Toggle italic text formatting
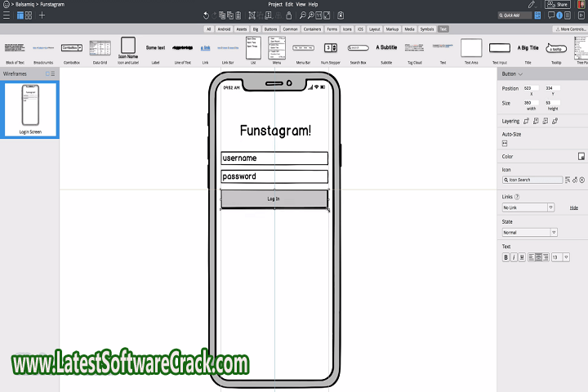 pyautogui.click(x=514, y=257)
